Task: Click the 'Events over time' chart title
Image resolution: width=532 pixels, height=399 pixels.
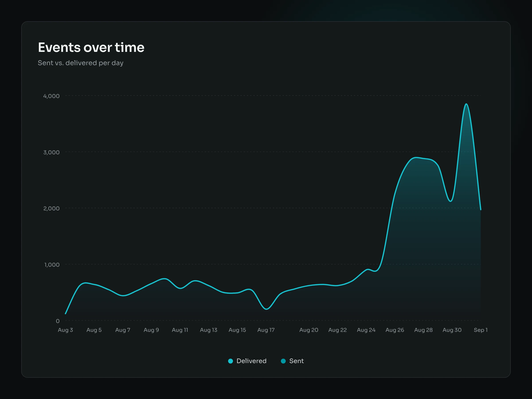Action: coord(91,47)
